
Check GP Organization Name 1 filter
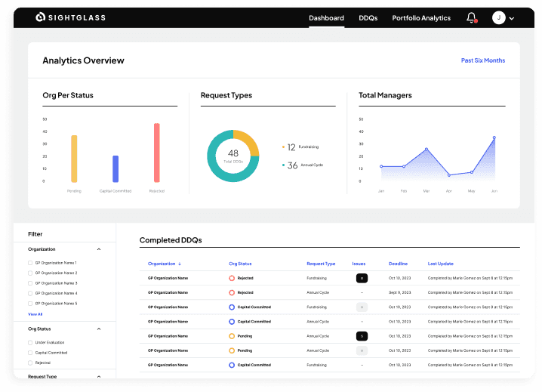[x=30, y=263]
